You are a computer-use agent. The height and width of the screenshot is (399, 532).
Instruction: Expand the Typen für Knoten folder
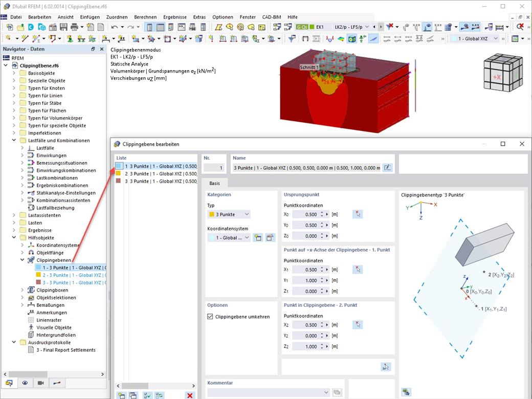tap(14, 88)
